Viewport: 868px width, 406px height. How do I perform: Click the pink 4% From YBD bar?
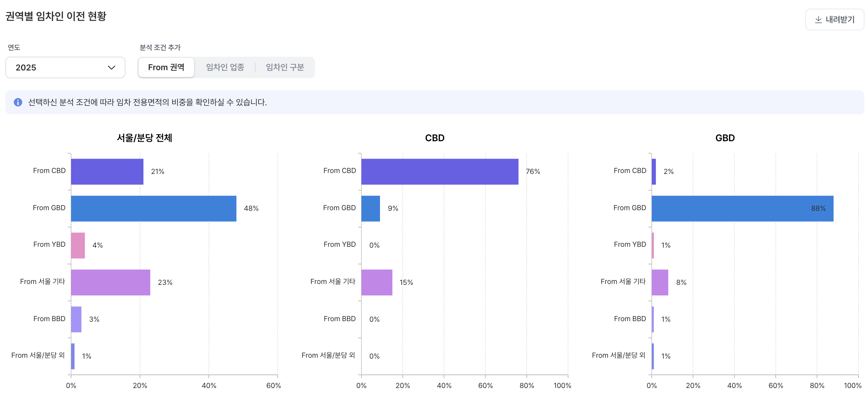point(78,245)
